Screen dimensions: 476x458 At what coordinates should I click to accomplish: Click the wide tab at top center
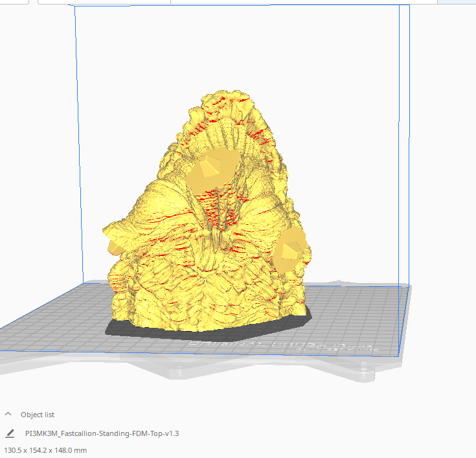(304, 2)
